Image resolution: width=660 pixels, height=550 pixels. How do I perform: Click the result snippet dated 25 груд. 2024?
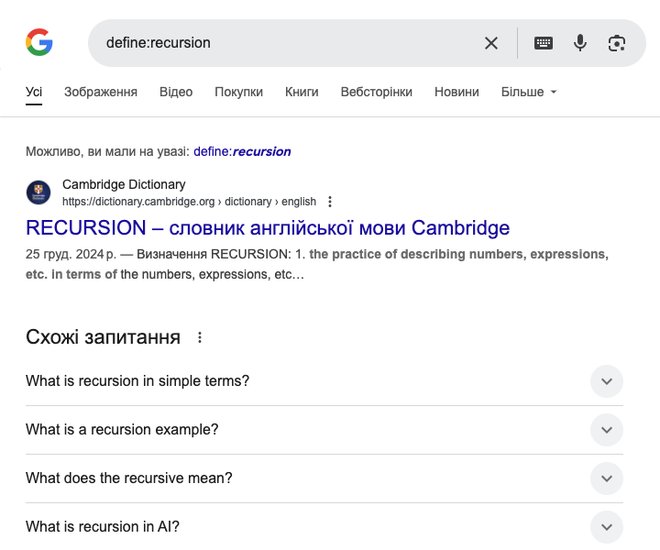pos(317,264)
